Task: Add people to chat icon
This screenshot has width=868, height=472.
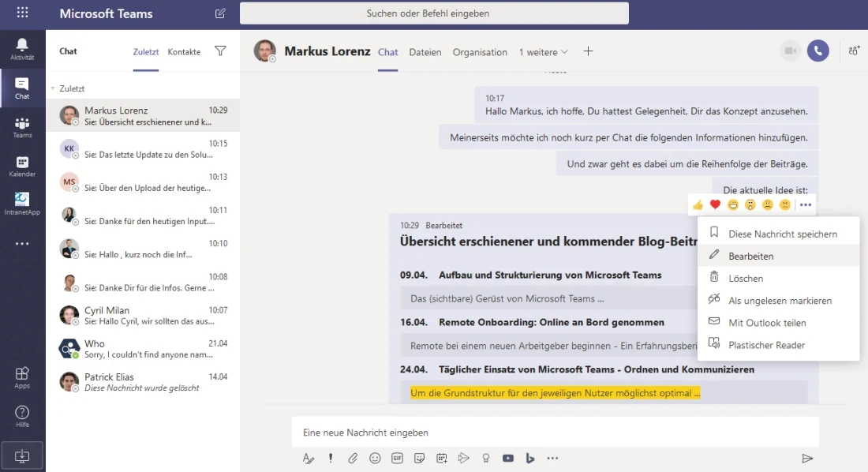Action: [854, 51]
